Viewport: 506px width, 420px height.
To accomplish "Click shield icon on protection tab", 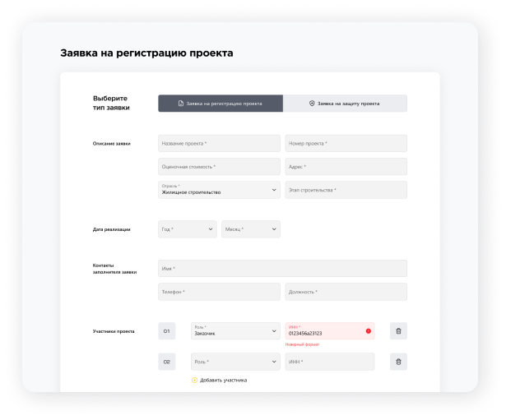I will 312,104.
